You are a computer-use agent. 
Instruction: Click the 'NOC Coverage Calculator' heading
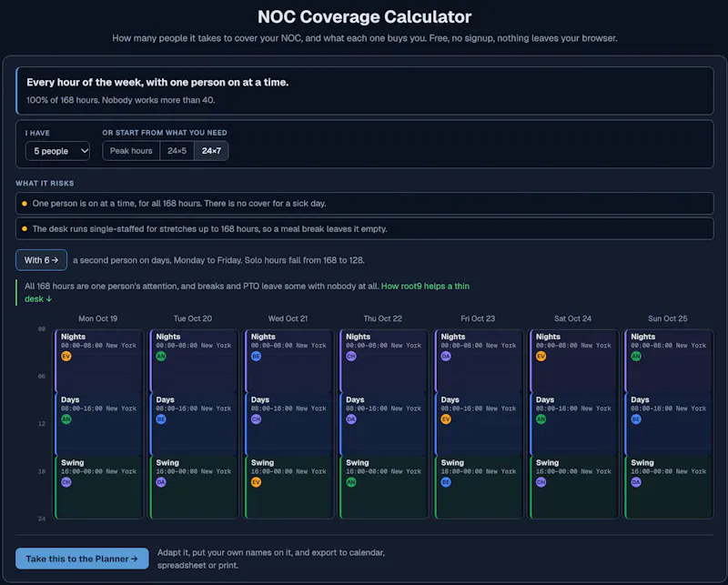tap(365, 16)
